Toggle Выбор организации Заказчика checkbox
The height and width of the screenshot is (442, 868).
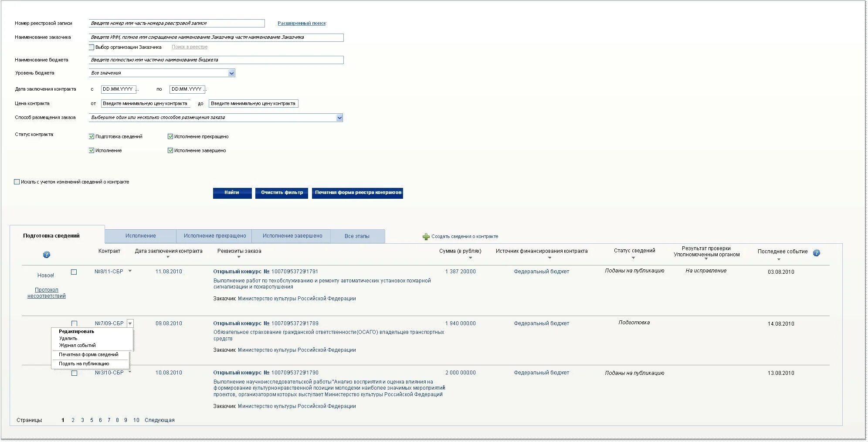(x=92, y=47)
